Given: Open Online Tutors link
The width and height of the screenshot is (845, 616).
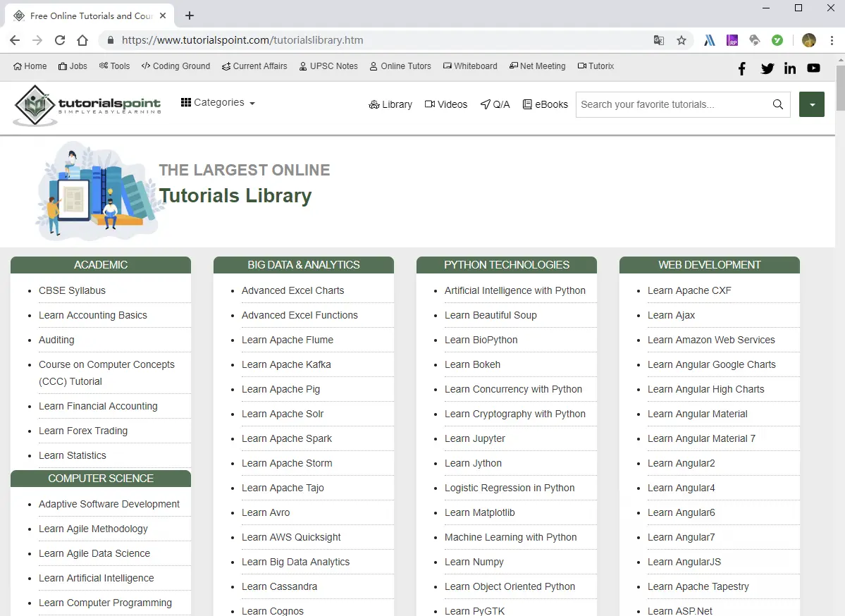Looking at the screenshot, I should pyautogui.click(x=400, y=66).
